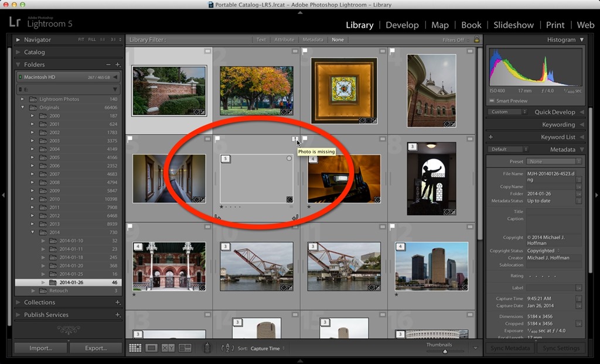Collapse the Histogram panel
Screen dimensions: 600x364
(x=582, y=40)
